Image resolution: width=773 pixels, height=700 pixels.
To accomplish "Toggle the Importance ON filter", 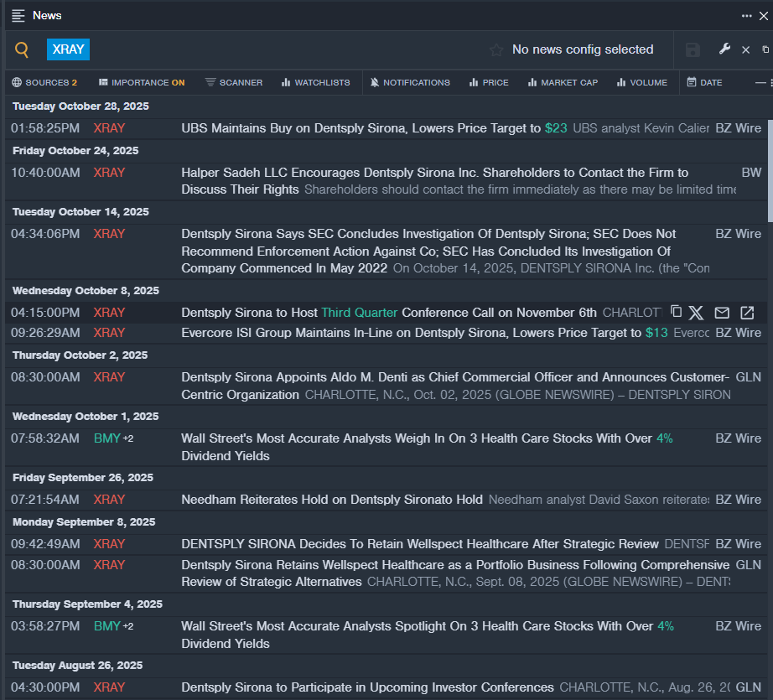I will click(x=142, y=82).
